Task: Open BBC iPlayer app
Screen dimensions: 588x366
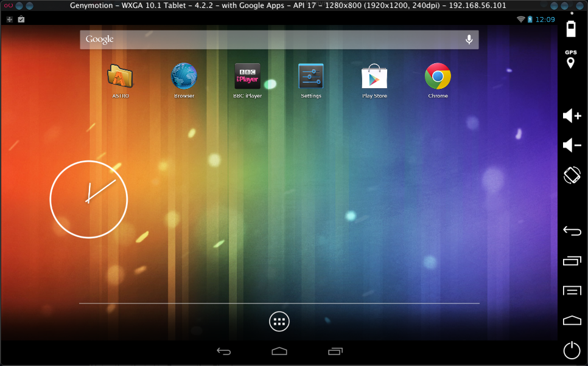Action: pyautogui.click(x=247, y=77)
